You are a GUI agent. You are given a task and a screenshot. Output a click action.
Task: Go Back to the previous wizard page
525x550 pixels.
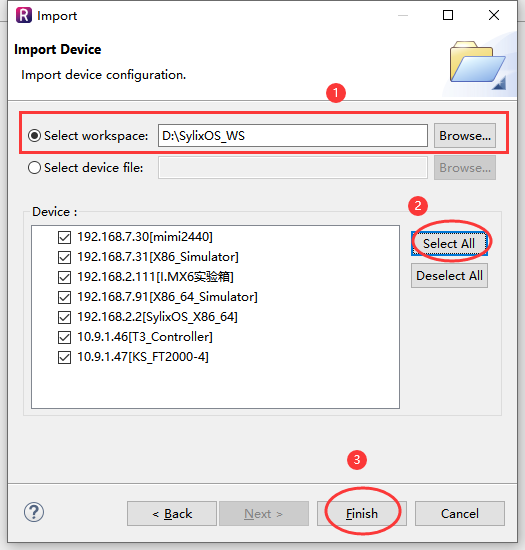point(172,514)
